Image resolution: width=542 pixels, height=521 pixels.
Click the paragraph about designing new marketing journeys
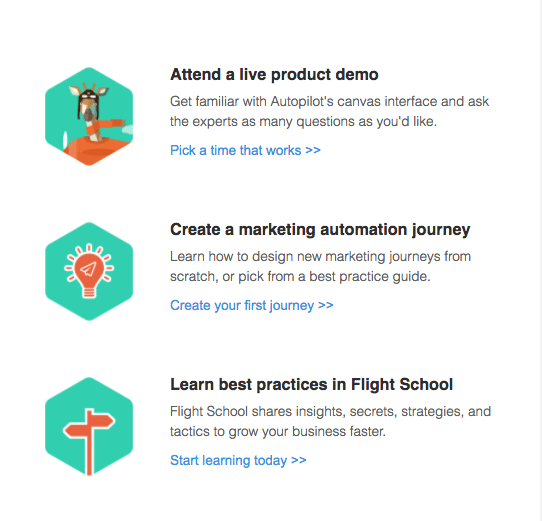tap(320, 266)
